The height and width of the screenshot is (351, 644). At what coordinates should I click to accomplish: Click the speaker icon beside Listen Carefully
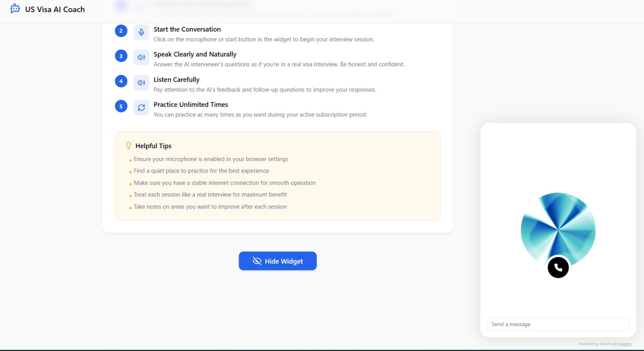point(141,83)
